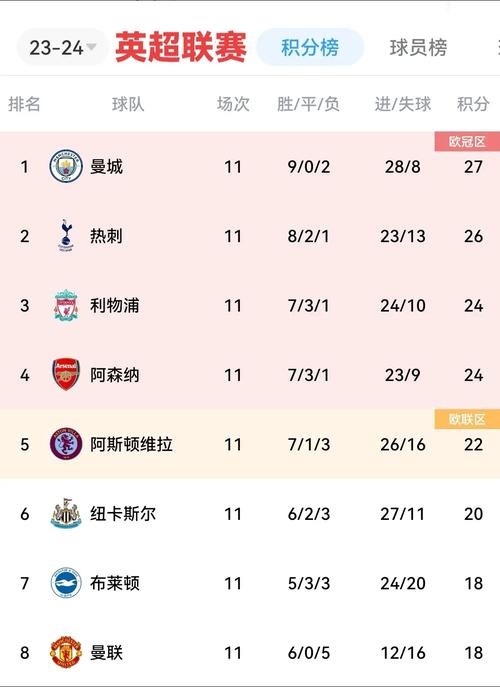Switch to the 球员榜 players tab

pos(418,48)
